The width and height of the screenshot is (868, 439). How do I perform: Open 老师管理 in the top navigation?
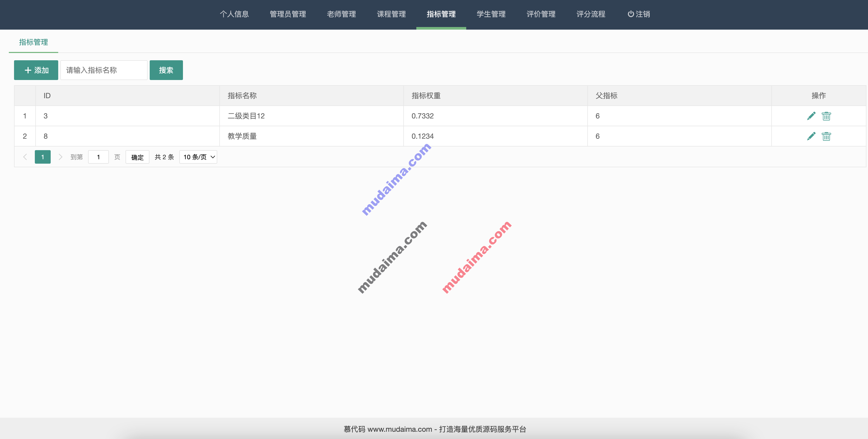341,14
